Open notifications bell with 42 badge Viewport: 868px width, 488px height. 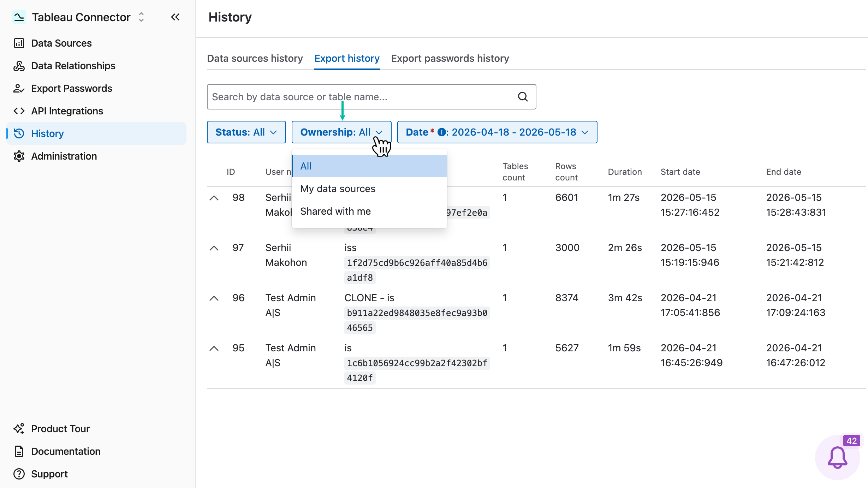click(837, 458)
